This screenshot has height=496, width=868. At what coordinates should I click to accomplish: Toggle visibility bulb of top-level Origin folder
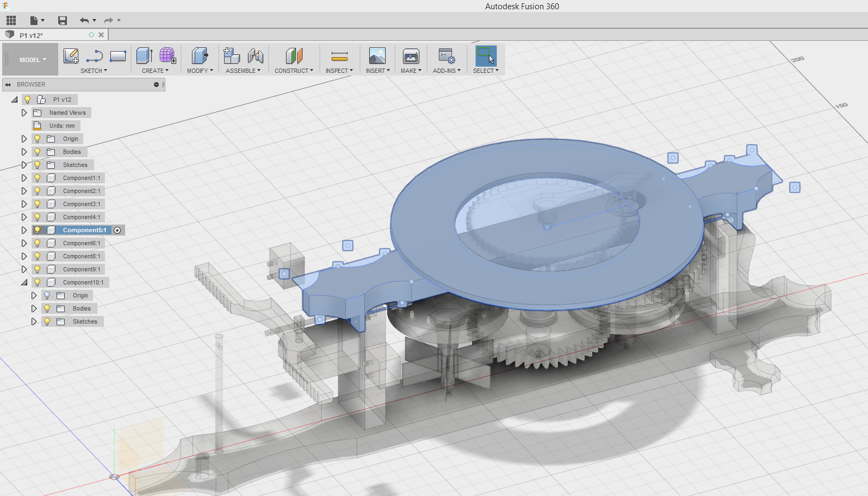(x=38, y=139)
